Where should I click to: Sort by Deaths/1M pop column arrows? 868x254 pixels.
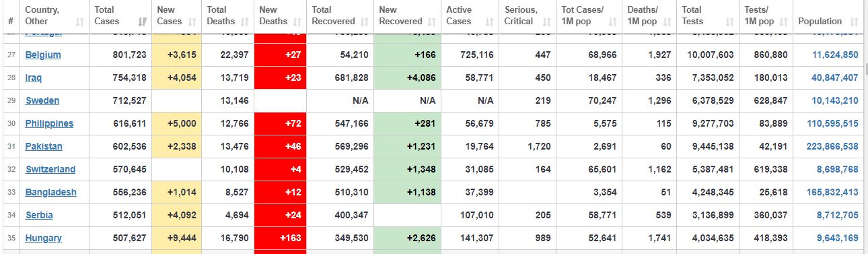click(668, 22)
